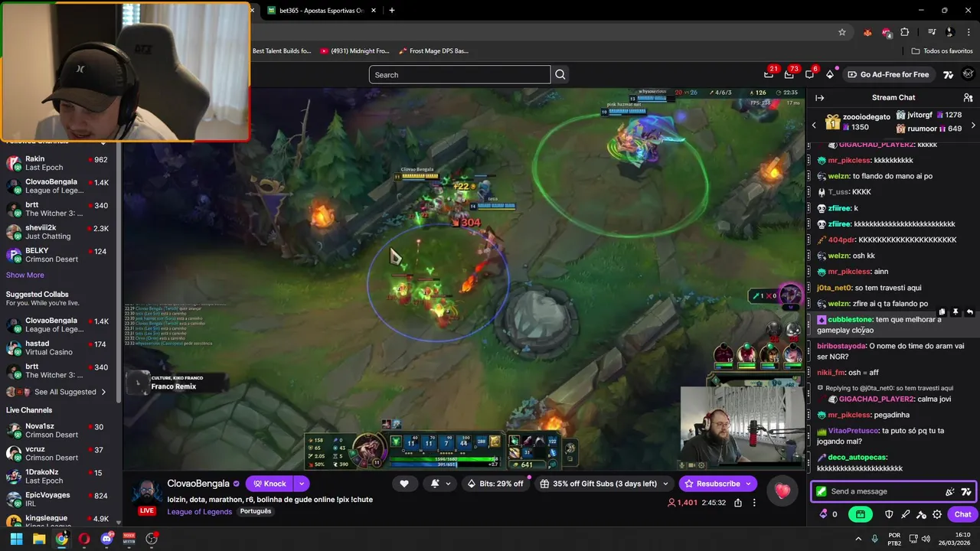The image size is (980, 551).
Task: Open File Explorer from Windows taskbar
Action: tap(39, 539)
